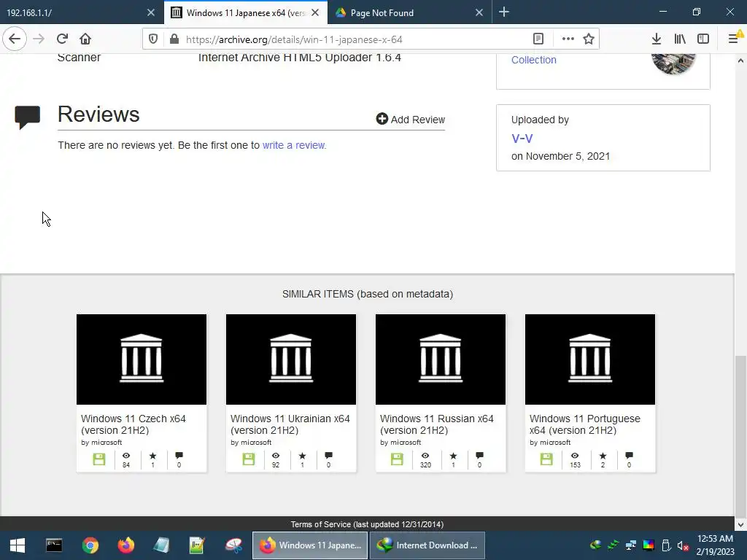Open Windows 11 Portuguese x64 thumbnail

[590, 359]
